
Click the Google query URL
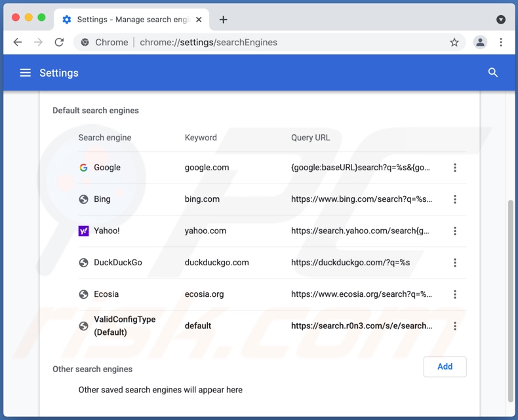click(361, 167)
